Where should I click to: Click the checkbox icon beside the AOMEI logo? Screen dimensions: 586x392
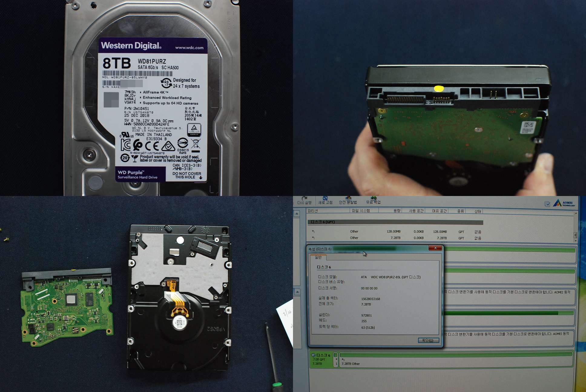click(547, 204)
